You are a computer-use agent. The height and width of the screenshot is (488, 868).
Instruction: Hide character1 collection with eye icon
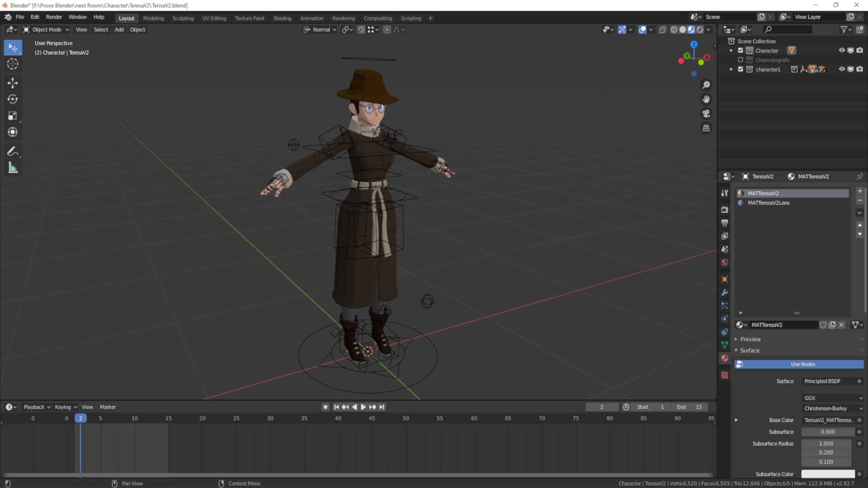tap(842, 69)
